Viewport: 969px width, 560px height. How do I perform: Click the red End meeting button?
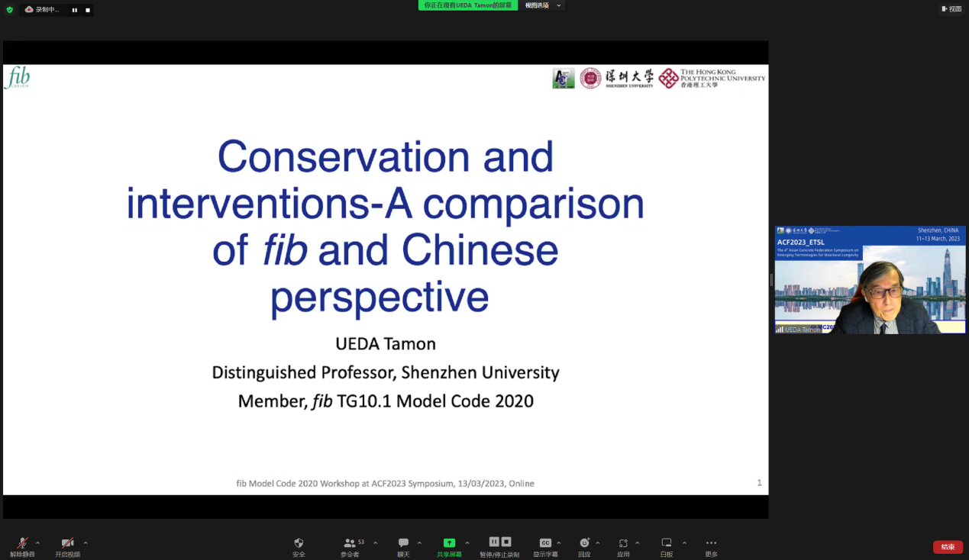[x=948, y=547]
